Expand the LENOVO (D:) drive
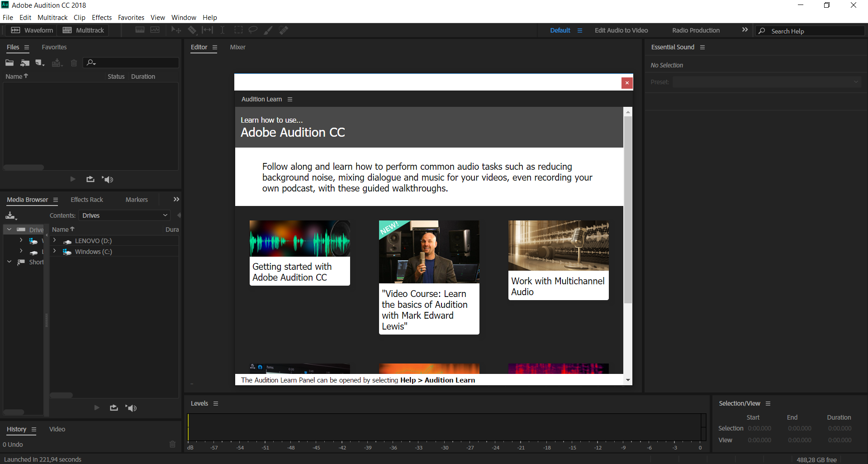The image size is (868, 464). pyautogui.click(x=54, y=240)
